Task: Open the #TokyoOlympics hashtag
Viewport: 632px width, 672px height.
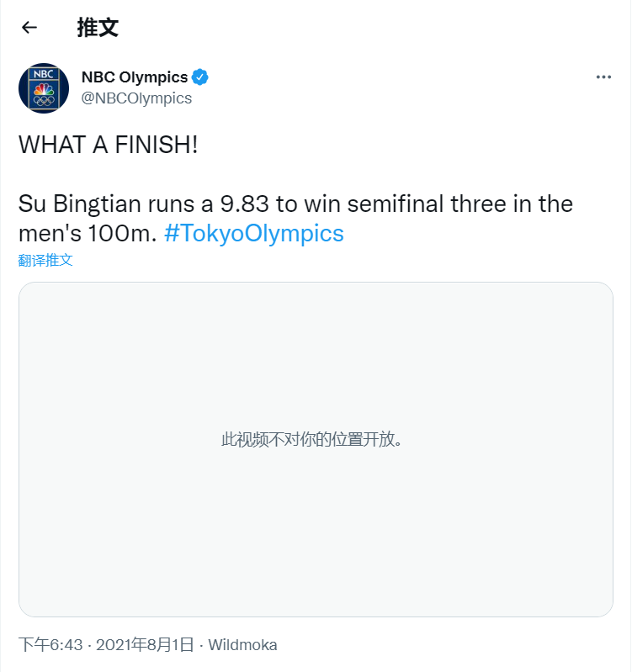Action: [x=254, y=233]
